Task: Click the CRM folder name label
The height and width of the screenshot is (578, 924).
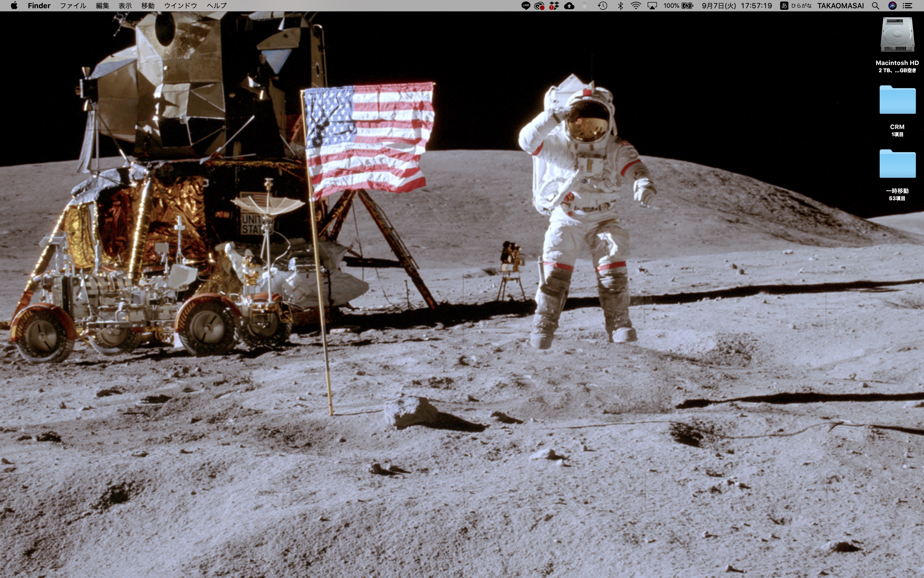Action: coord(897,126)
